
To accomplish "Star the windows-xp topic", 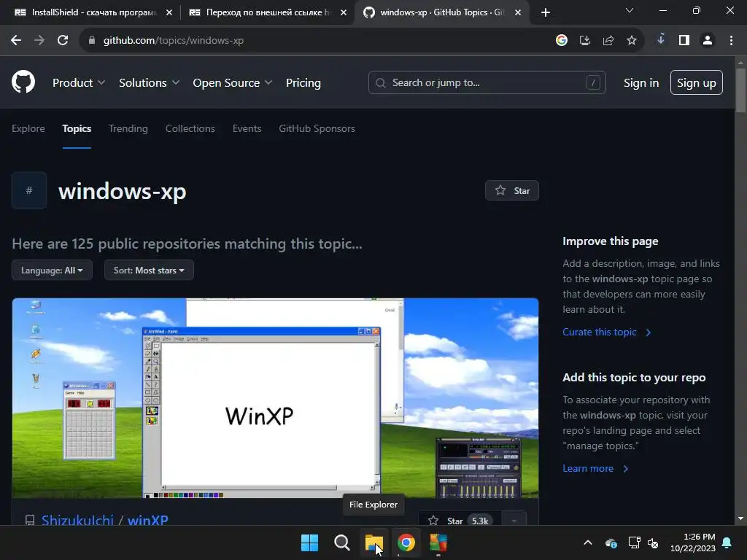I will coord(512,190).
